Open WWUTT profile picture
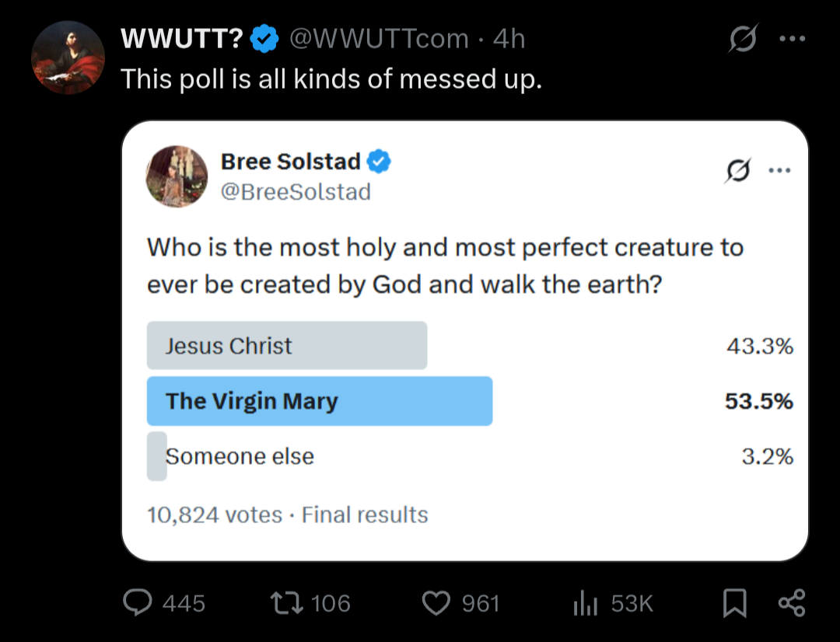The height and width of the screenshot is (642, 840). tap(68, 58)
